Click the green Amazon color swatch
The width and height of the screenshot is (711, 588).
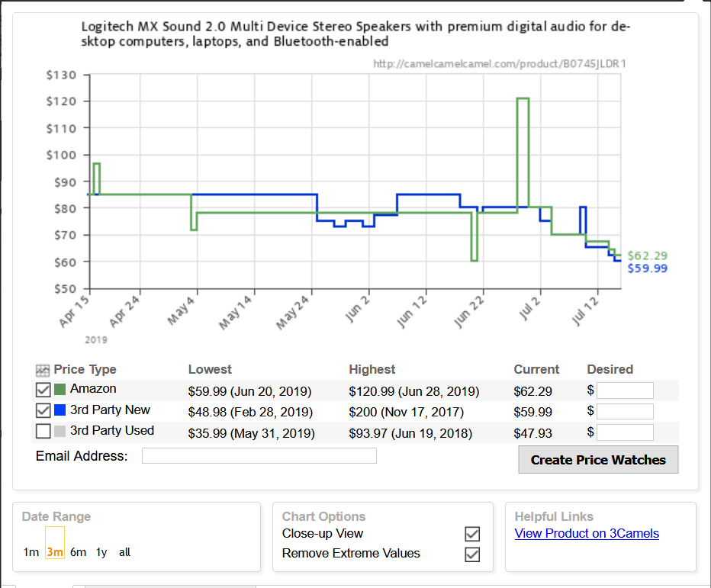pyautogui.click(x=60, y=390)
